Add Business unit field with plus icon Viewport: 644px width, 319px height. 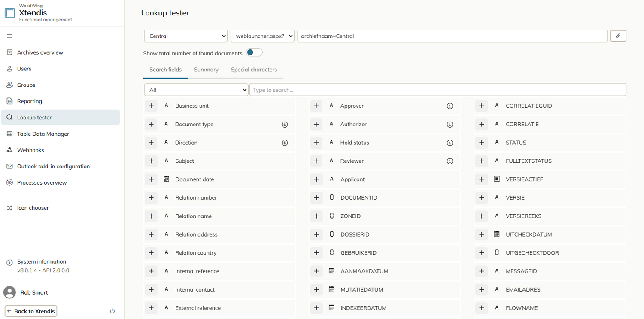[x=151, y=106]
